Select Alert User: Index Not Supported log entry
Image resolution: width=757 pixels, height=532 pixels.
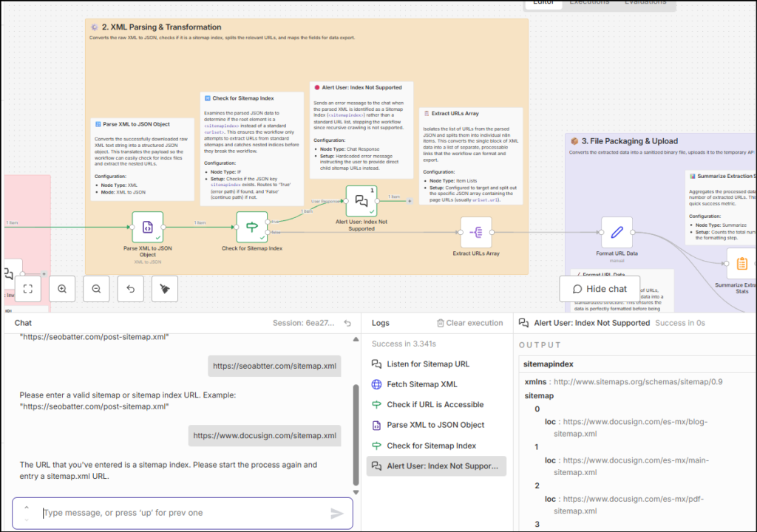coord(436,465)
